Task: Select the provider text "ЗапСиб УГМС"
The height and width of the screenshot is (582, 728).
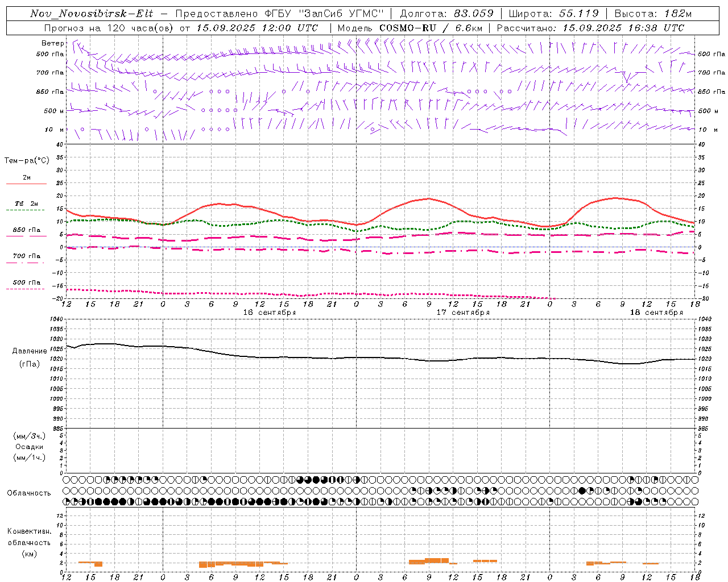Action: click(x=341, y=14)
